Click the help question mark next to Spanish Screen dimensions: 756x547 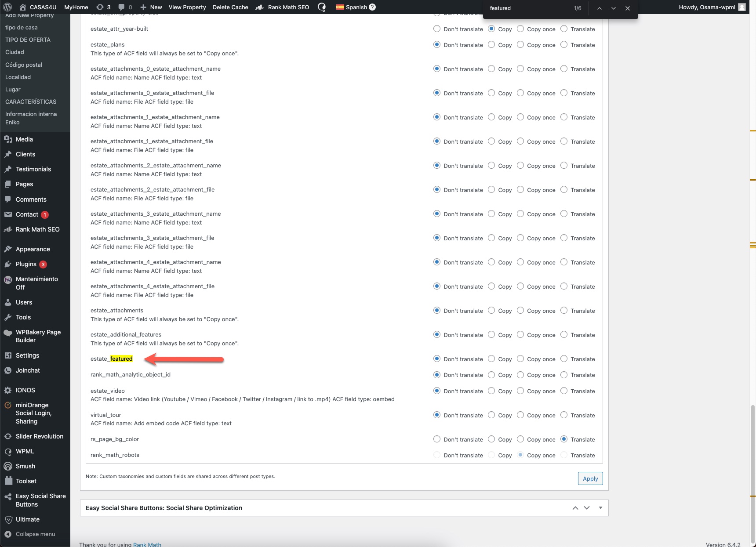pyautogui.click(x=372, y=7)
